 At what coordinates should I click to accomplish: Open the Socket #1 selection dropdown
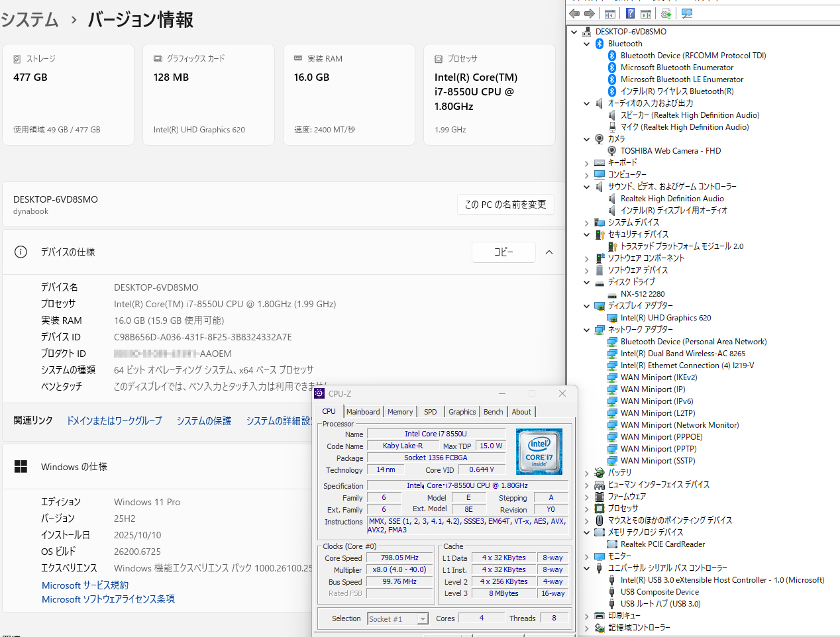423,619
